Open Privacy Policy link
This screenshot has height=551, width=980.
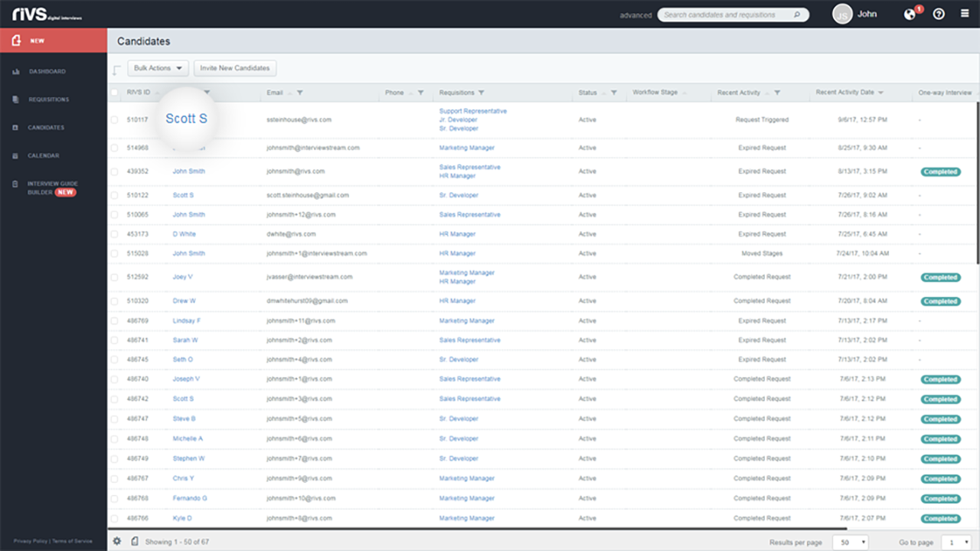click(x=31, y=541)
